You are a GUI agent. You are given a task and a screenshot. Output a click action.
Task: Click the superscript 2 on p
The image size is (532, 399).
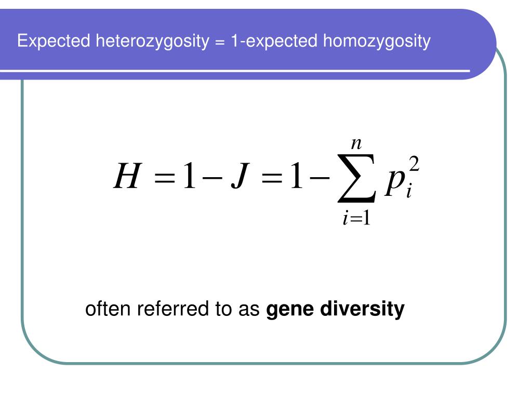tap(414, 164)
